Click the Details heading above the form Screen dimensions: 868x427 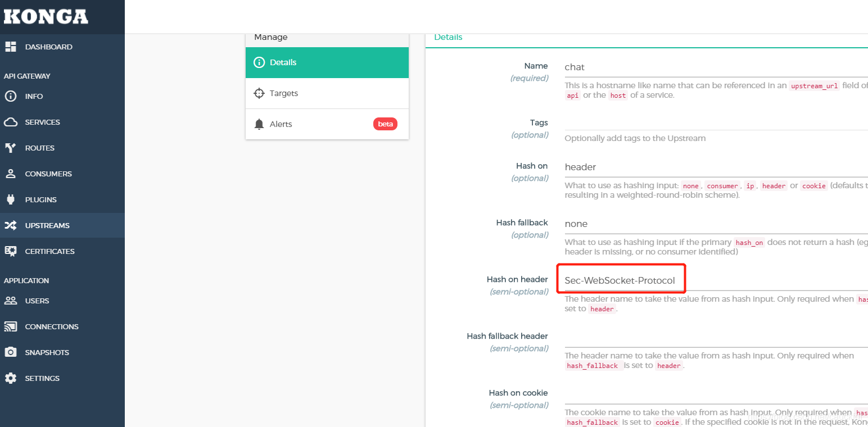pyautogui.click(x=448, y=37)
